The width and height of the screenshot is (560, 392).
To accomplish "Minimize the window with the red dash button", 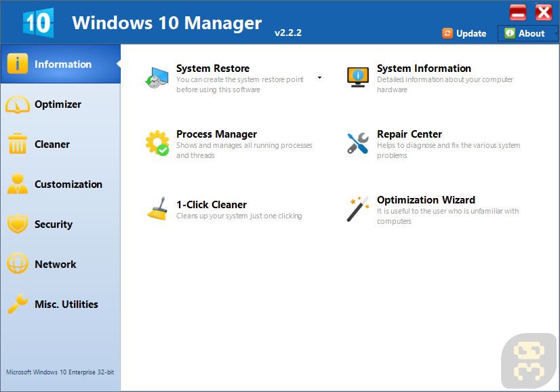I will (518, 12).
